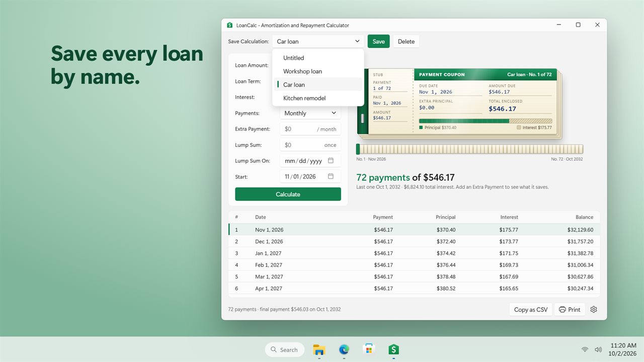The width and height of the screenshot is (644, 362).
Task: Click the LoanCalc icon on the taskbar
Action: (393, 349)
